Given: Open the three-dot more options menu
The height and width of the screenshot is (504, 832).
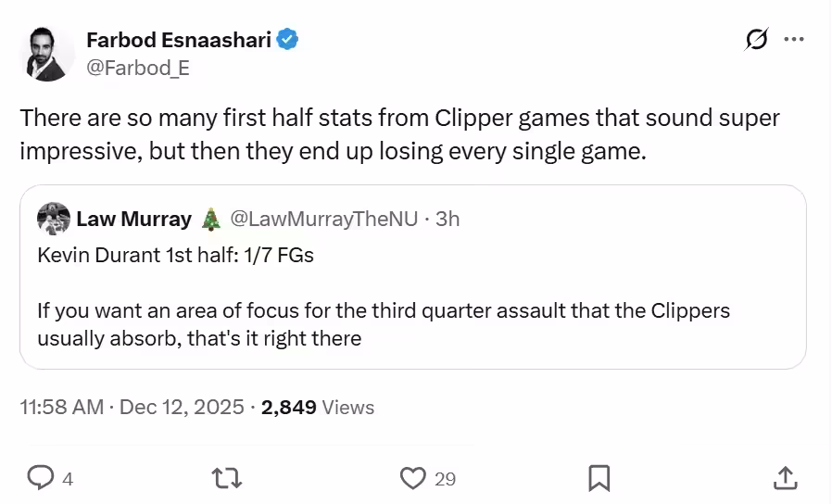Looking at the screenshot, I should click(794, 40).
